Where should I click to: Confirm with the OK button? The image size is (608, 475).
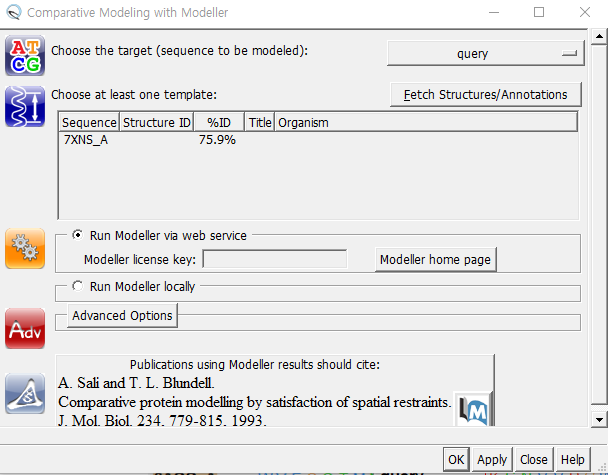456,459
